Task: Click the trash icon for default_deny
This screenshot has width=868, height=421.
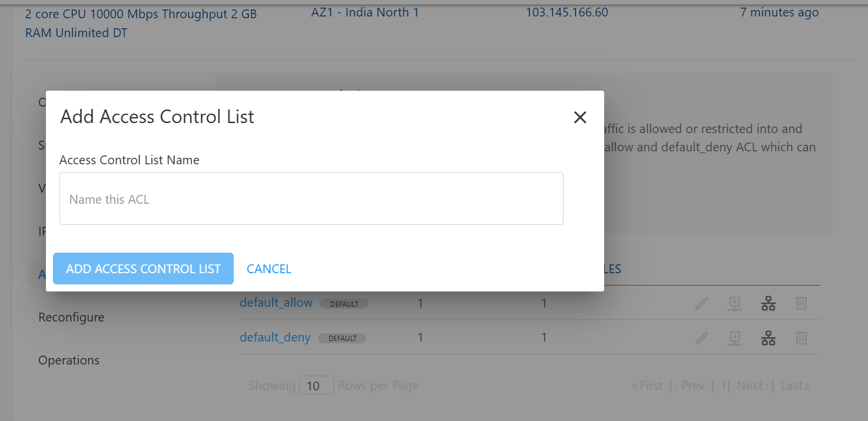Action: click(x=801, y=338)
